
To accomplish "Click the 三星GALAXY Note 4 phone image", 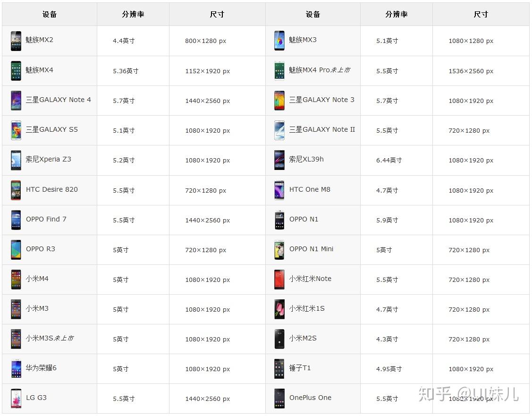I will [x=16, y=101].
